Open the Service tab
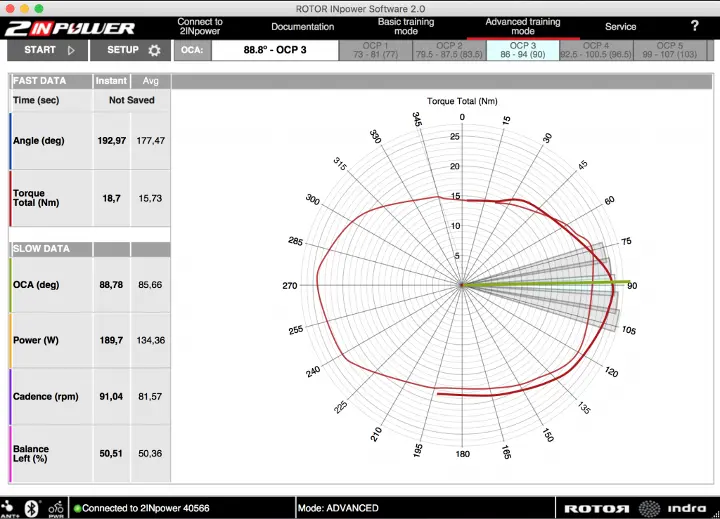The height and width of the screenshot is (519, 720). 620,27
